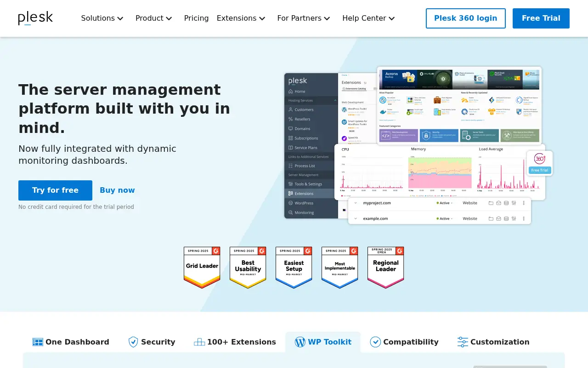This screenshot has width=588, height=368.
Task: Expand the Product menu
Action: pos(153,18)
